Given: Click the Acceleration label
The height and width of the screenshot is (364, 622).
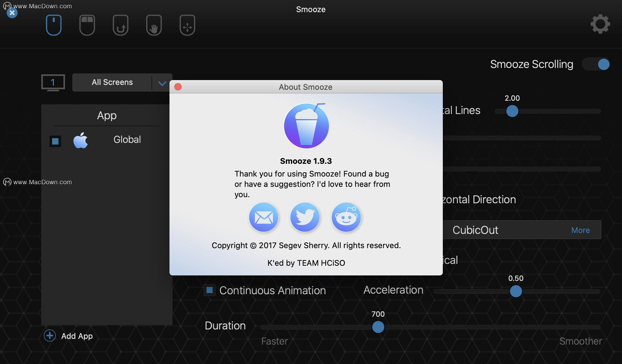Looking at the screenshot, I should coord(393,290).
